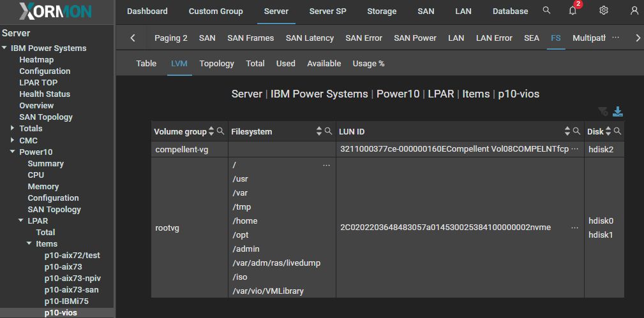The width and height of the screenshot is (644, 318).
Task: Switch to the SAN Frames tab
Action: [251, 38]
